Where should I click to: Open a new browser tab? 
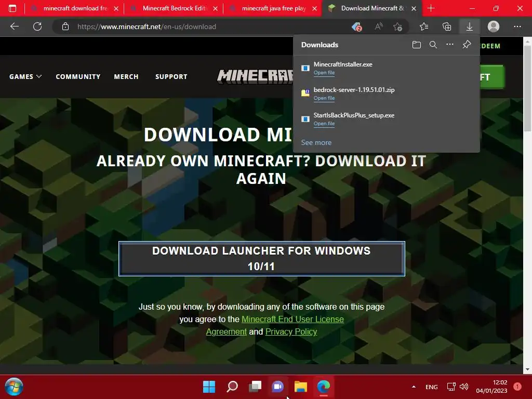coord(431,8)
